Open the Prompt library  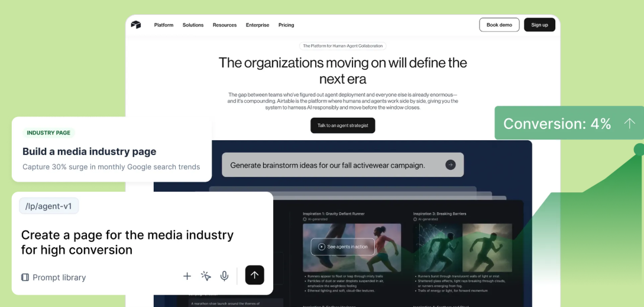click(x=54, y=277)
